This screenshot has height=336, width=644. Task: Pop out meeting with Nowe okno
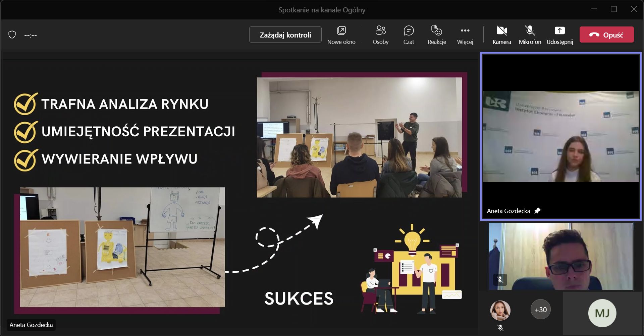pyautogui.click(x=341, y=35)
